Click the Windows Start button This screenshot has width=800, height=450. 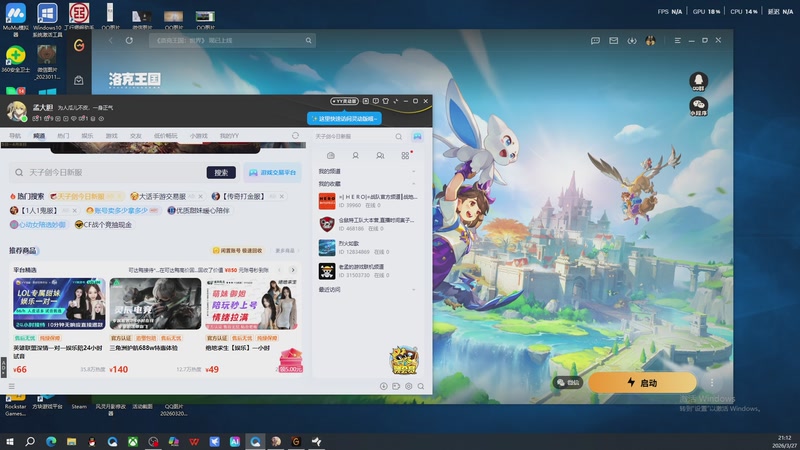tap(10, 441)
